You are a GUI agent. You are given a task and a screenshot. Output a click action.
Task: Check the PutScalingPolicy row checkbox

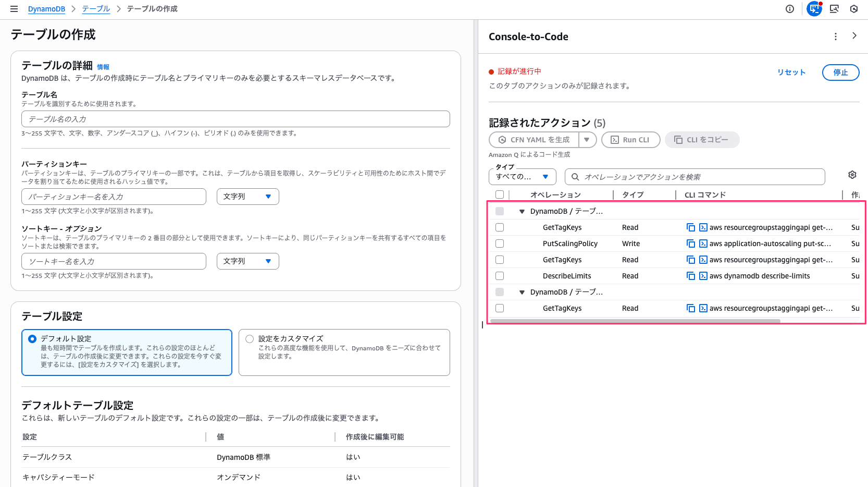[500, 244]
